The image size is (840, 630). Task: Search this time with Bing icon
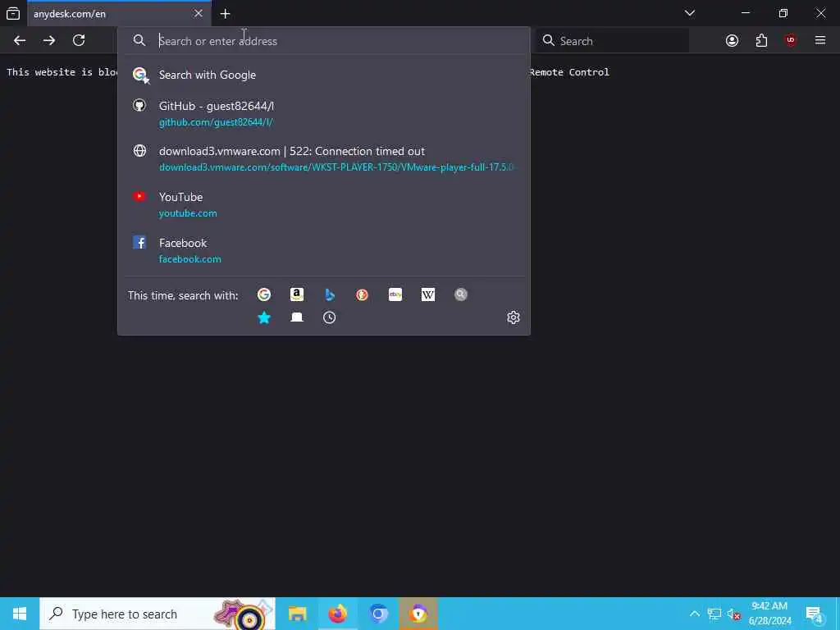coord(330,294)
